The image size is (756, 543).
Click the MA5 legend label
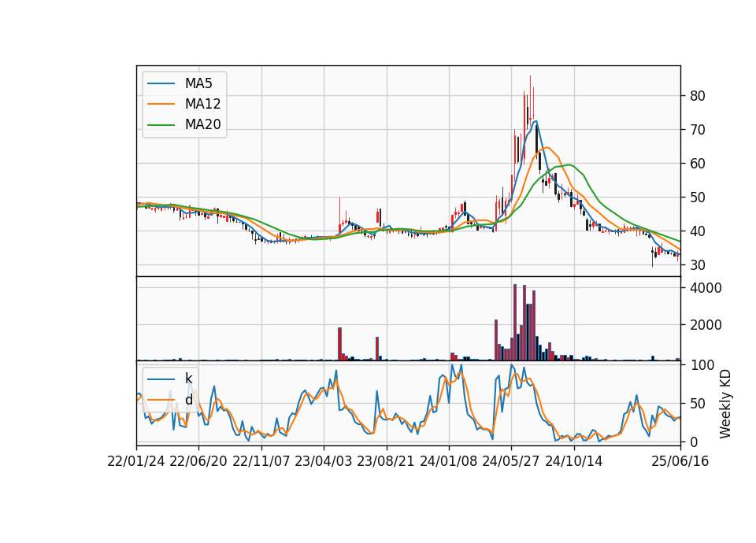(x=198, y=83)
